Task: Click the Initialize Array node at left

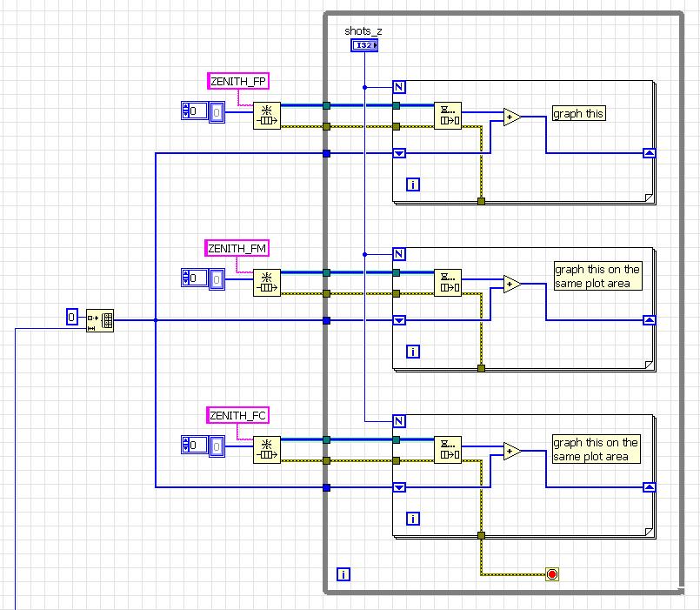Action: 100,320
